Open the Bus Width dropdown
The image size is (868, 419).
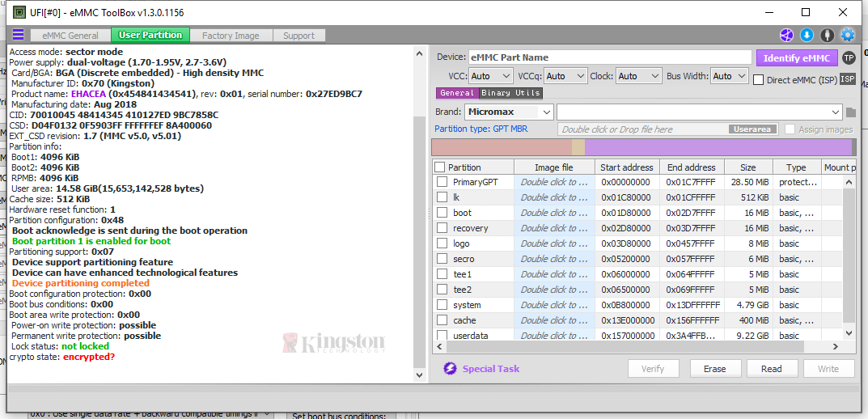tap(730, 76)
